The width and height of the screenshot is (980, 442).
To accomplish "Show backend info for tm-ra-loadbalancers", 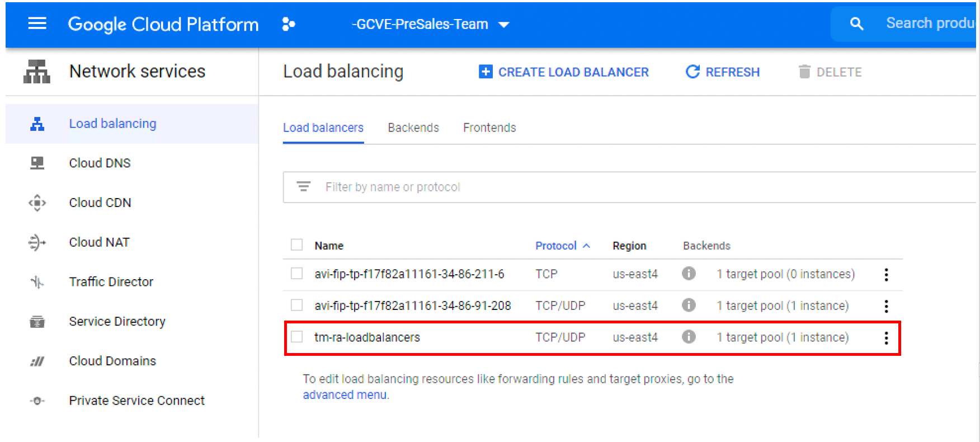I will tap(689, 336).
